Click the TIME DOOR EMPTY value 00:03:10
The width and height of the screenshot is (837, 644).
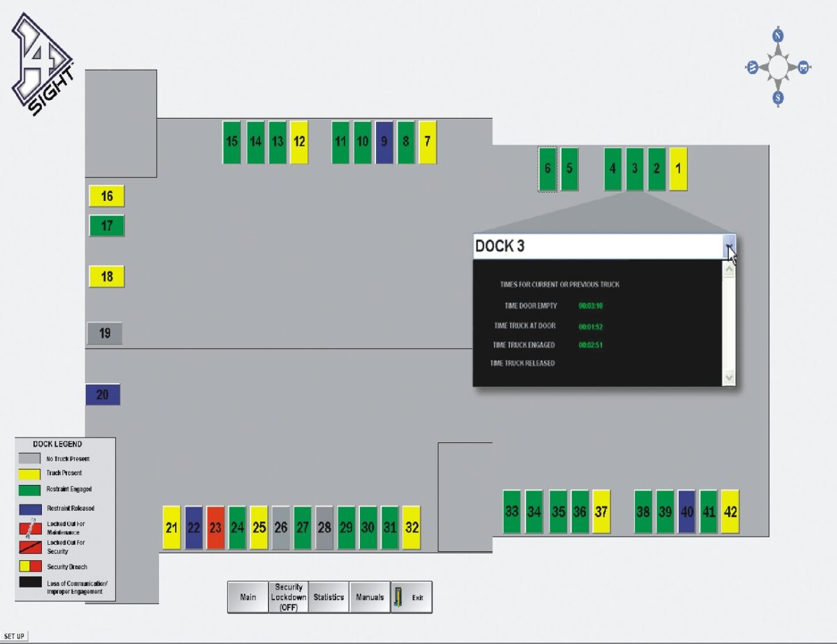[591, 306]
